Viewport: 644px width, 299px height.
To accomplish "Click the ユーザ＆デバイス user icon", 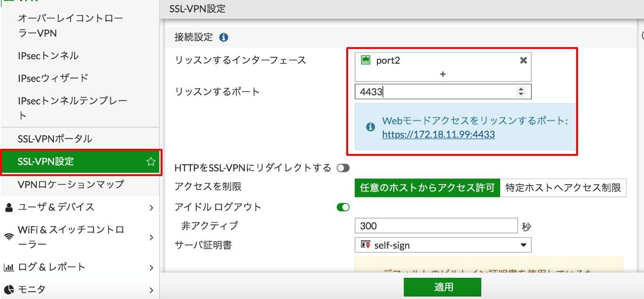I will click(x=8, y=207).
